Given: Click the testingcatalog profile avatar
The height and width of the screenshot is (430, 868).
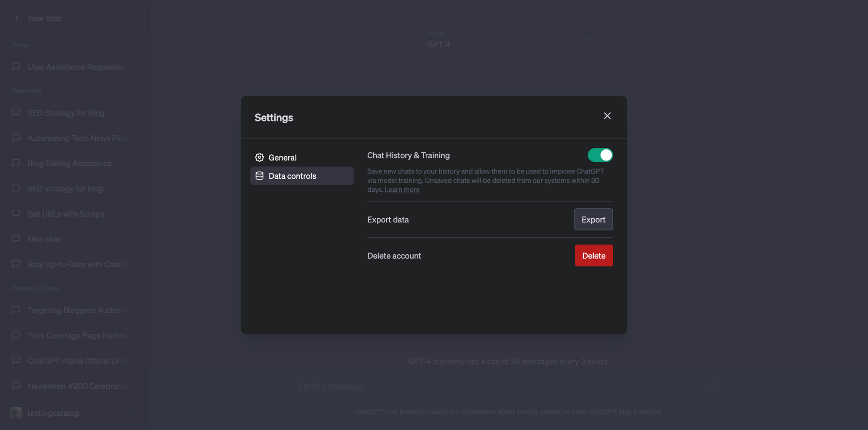Looking at the screenshot, I should 16,413.
